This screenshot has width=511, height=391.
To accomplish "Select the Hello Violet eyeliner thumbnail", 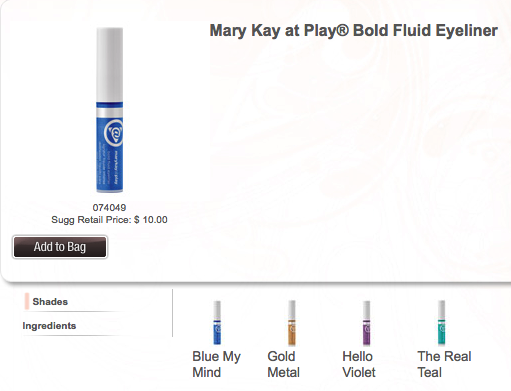I will point(366,322).
